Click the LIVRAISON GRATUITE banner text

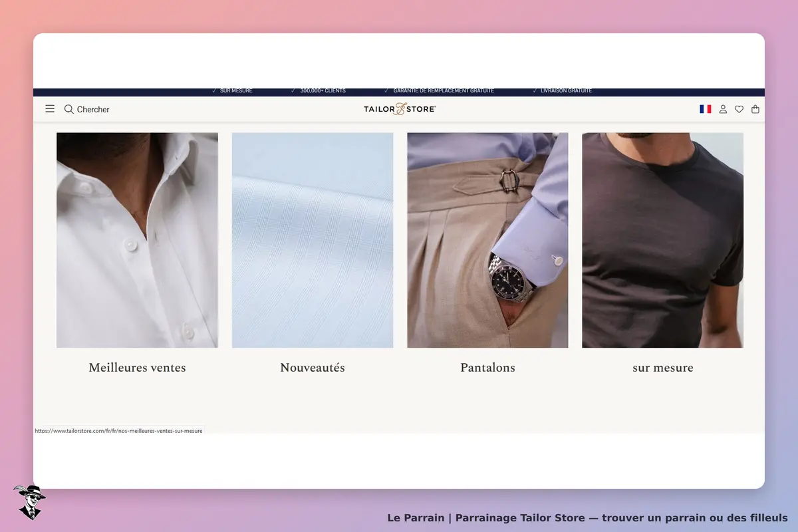tap(566, 91)
